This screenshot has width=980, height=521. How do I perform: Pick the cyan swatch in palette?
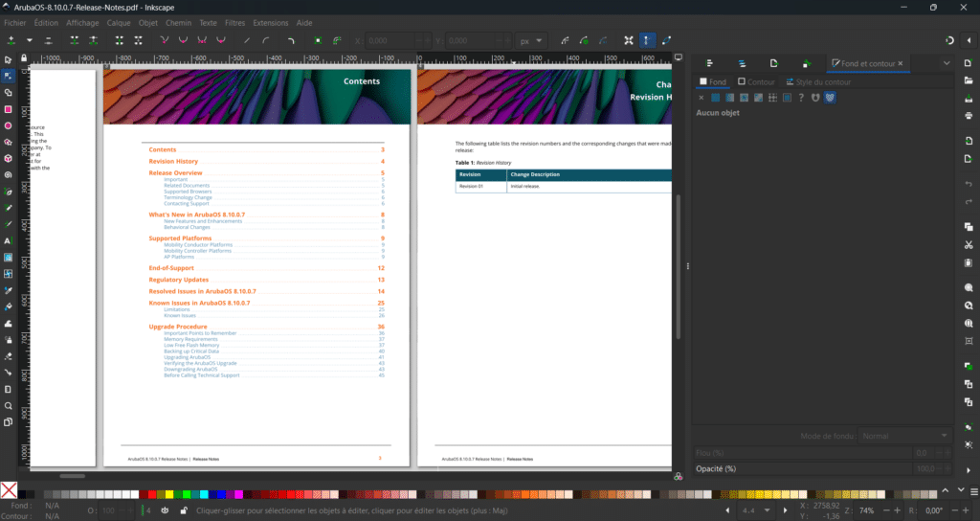[x=205, y=494]
